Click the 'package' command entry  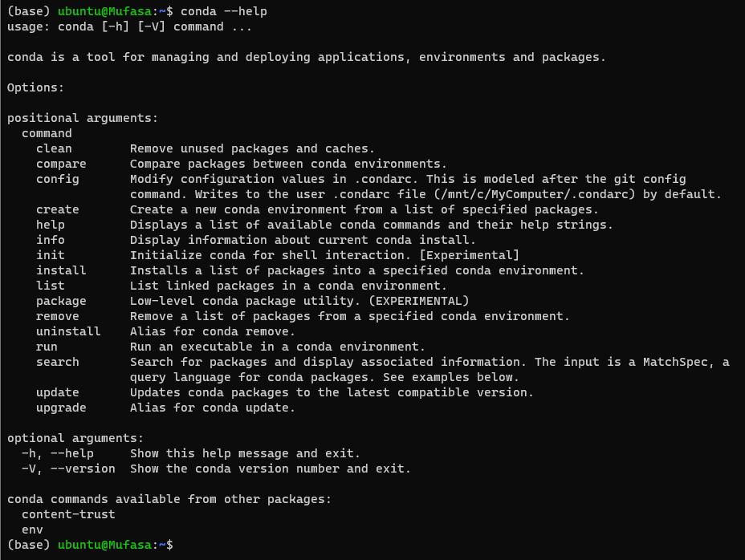click(61, 301)
